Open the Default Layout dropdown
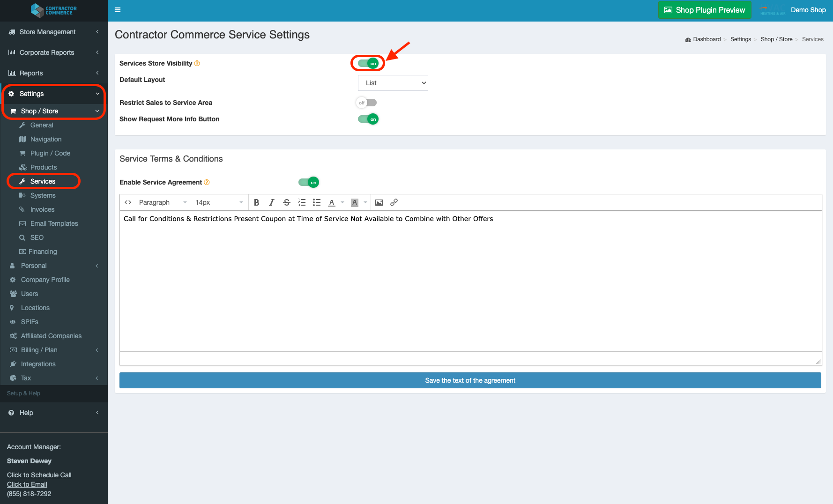This screenshot has height=504, width=833. (393, 83)
